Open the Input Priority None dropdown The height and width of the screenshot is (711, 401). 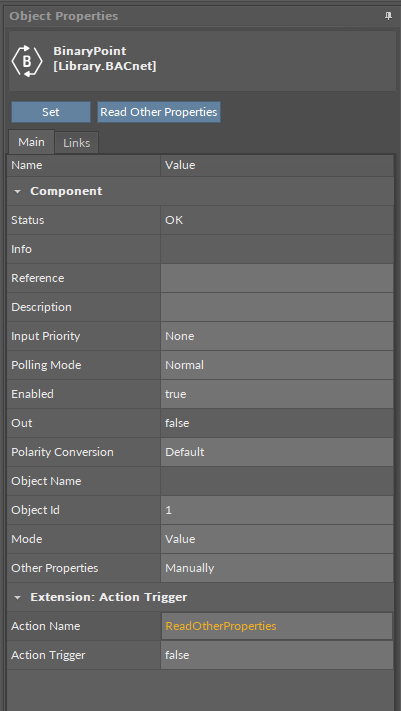pyautogui.click(x=277, y=336)
